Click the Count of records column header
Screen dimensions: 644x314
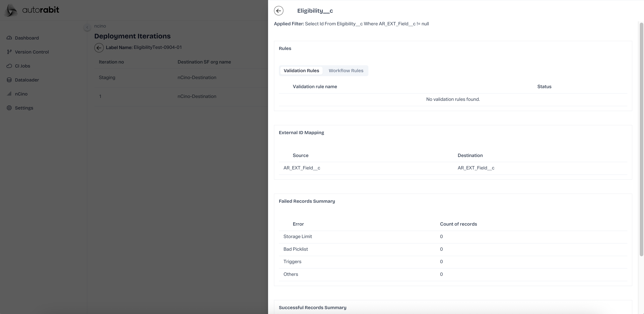coord(458,224)
